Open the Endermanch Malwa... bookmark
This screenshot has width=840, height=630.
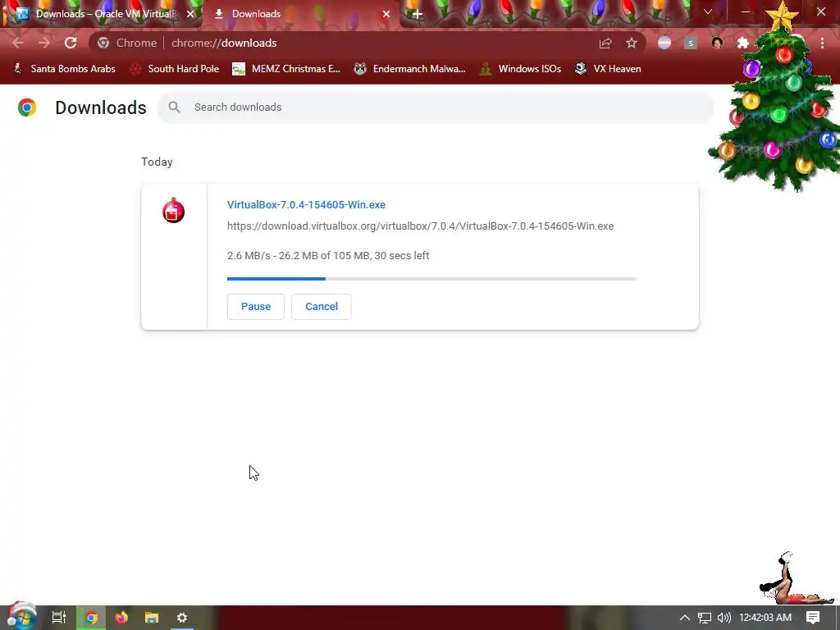[410, 69]
